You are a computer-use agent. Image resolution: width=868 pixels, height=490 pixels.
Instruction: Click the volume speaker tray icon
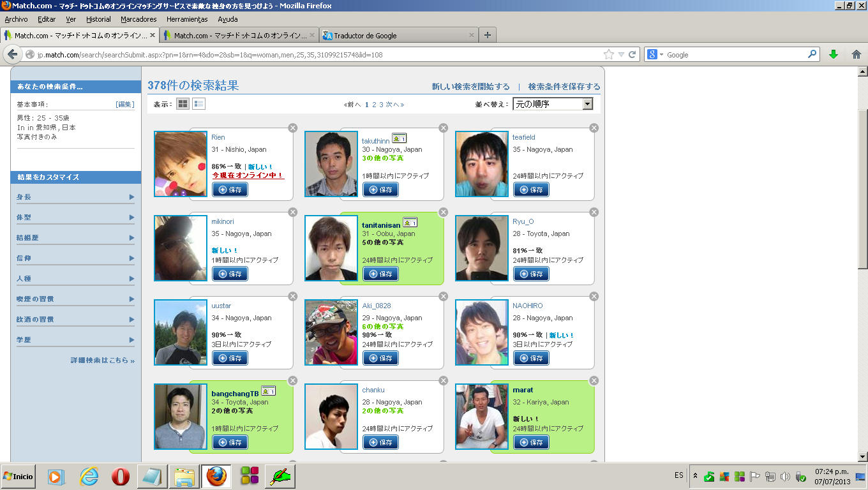click(785, 477)
